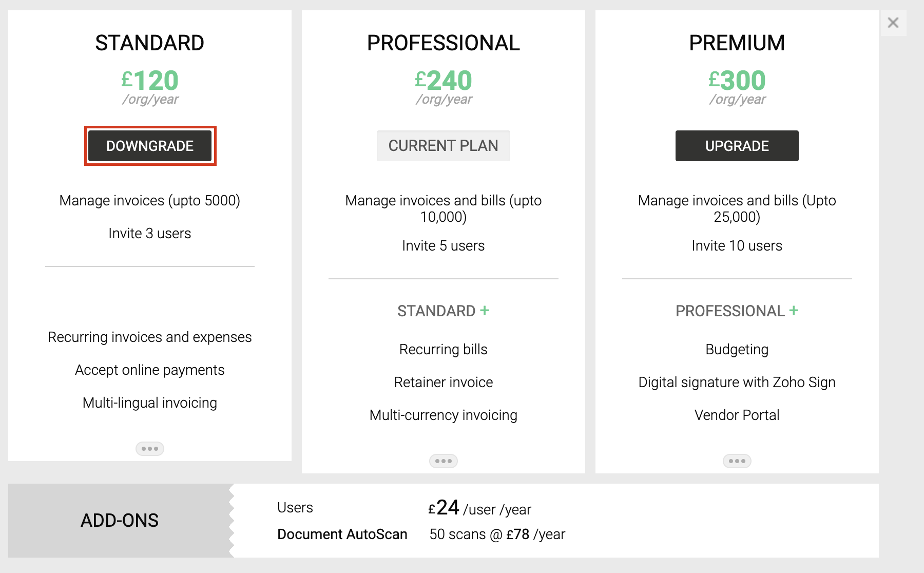
Task: Click Digital signature with Zoho Sign
Action: [737, 382]
